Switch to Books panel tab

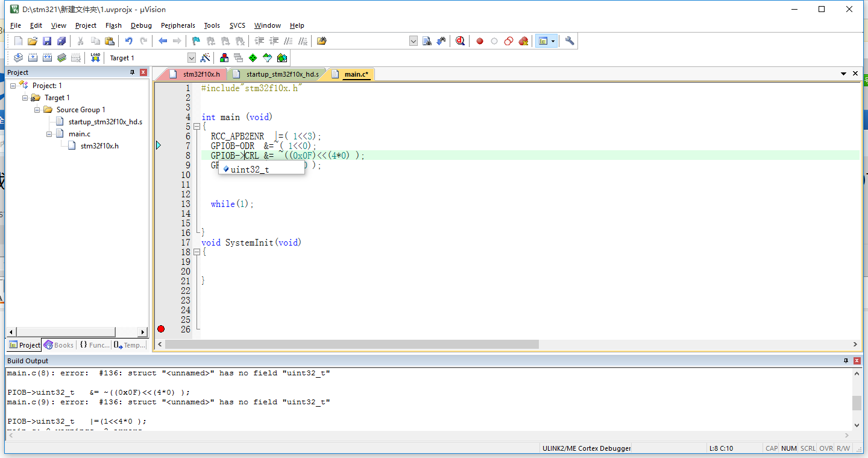point(58,345)
